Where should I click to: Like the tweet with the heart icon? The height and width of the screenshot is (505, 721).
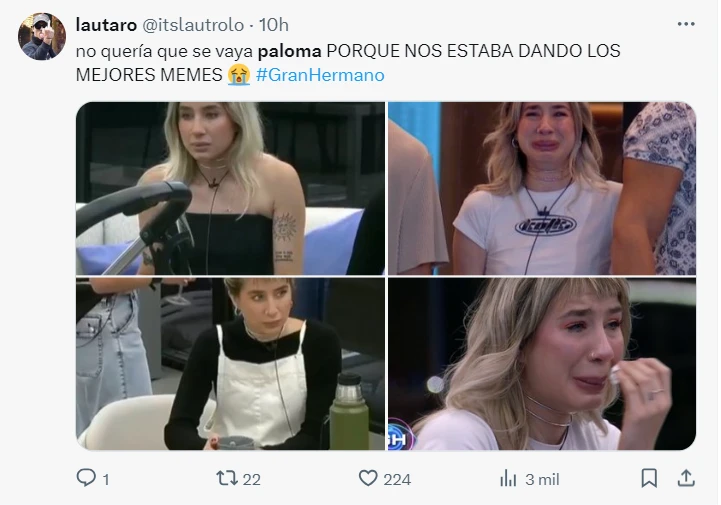(x=368, y=478)
